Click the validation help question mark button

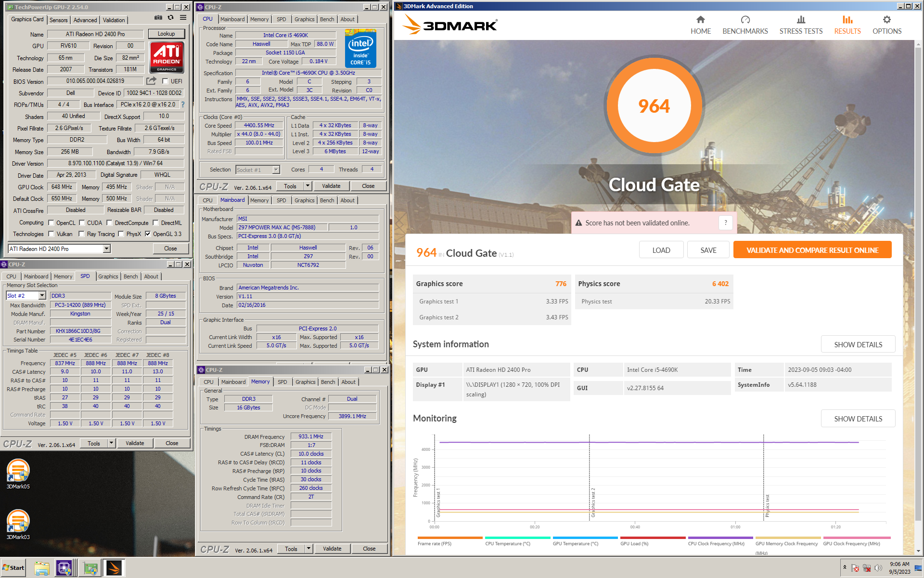point(725,223)
